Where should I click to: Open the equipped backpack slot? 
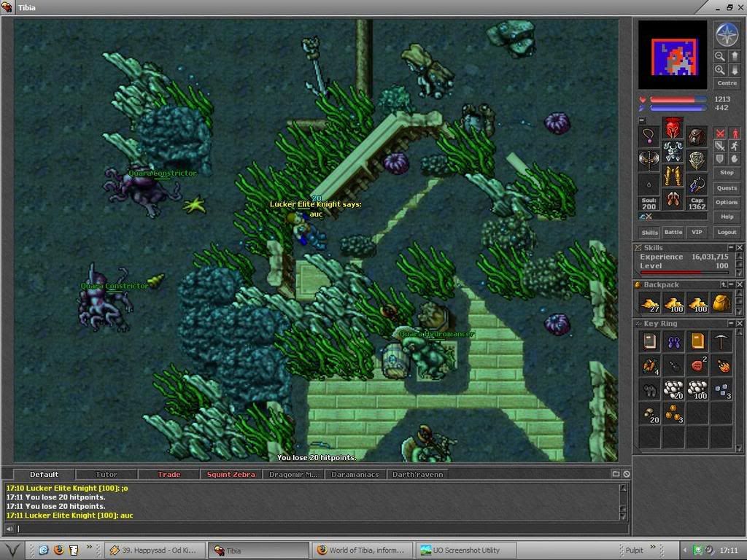click(x=697, y=136)
